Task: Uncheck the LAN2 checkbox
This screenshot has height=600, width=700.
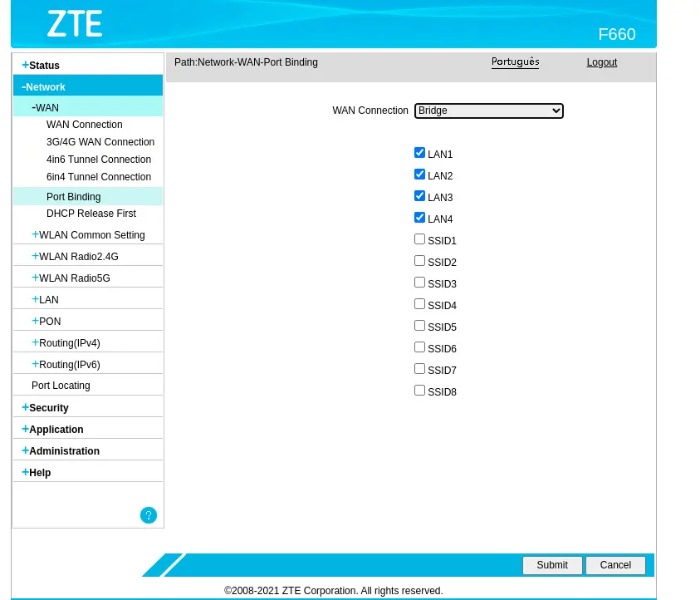Action: [x=419, y=175]
